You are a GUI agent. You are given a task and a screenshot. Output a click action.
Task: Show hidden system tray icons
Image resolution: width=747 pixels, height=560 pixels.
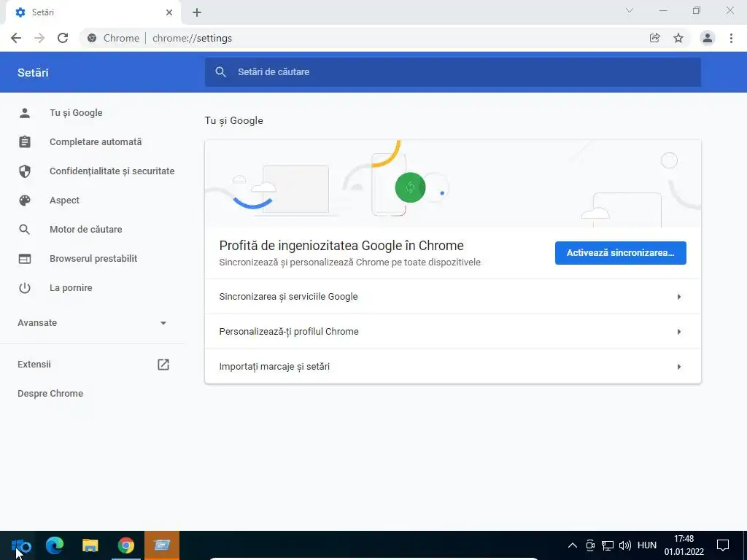coord(573,545)
